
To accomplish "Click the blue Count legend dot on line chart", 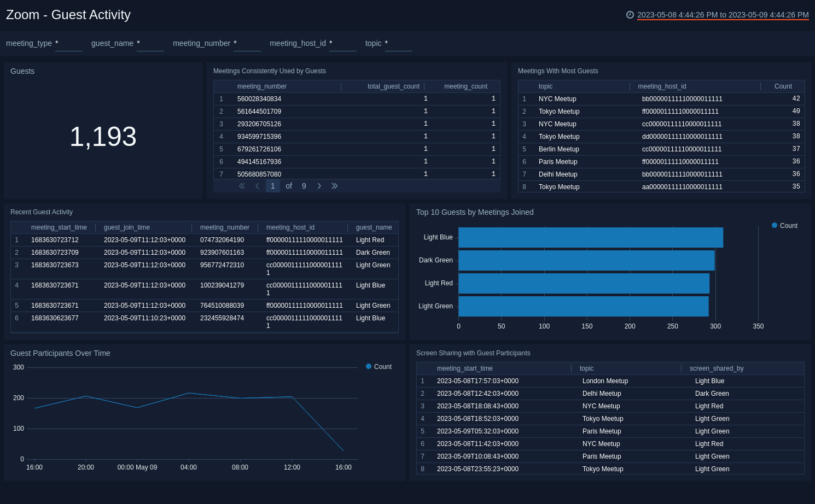I will 368,367.
